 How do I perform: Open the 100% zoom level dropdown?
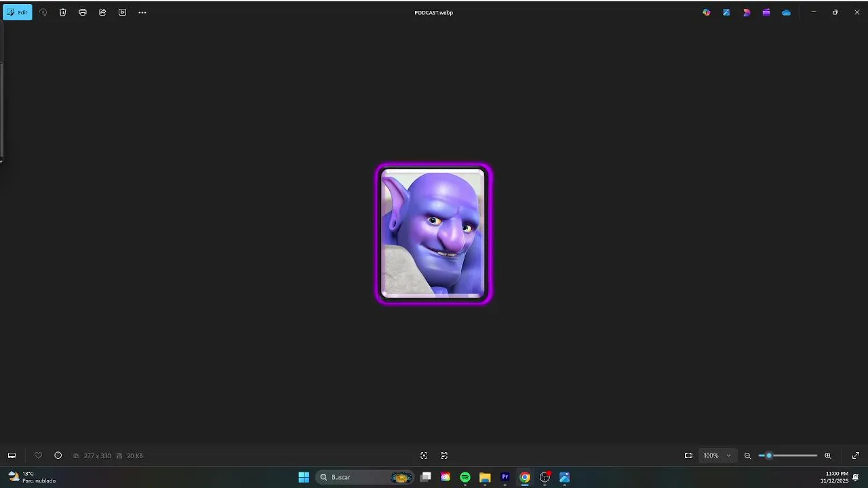717,455
